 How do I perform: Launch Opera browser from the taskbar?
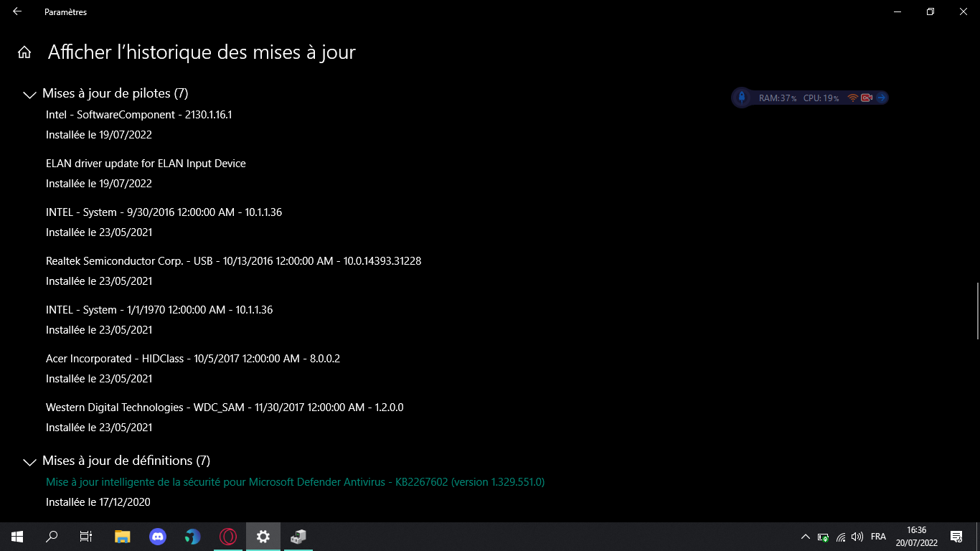[x=228, y=537]
